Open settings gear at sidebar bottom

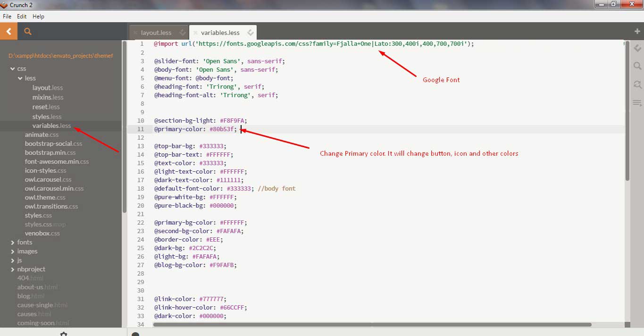pyautogui.click(x=64, y=334)
